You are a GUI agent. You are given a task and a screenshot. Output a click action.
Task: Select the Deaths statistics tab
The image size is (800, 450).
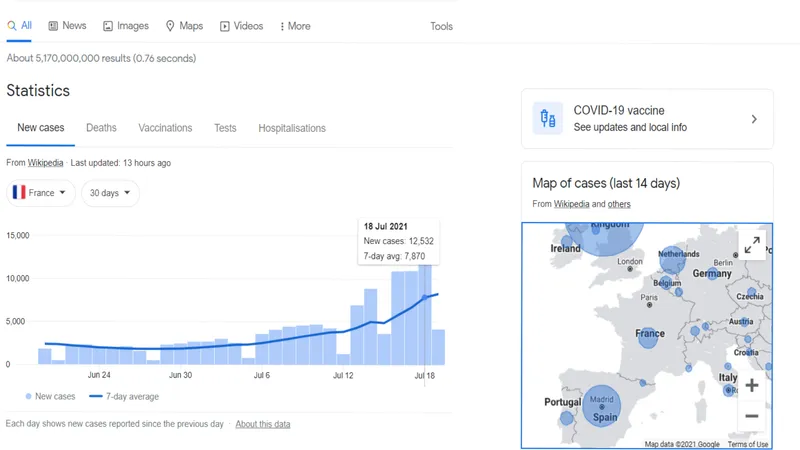coord(101,128)
